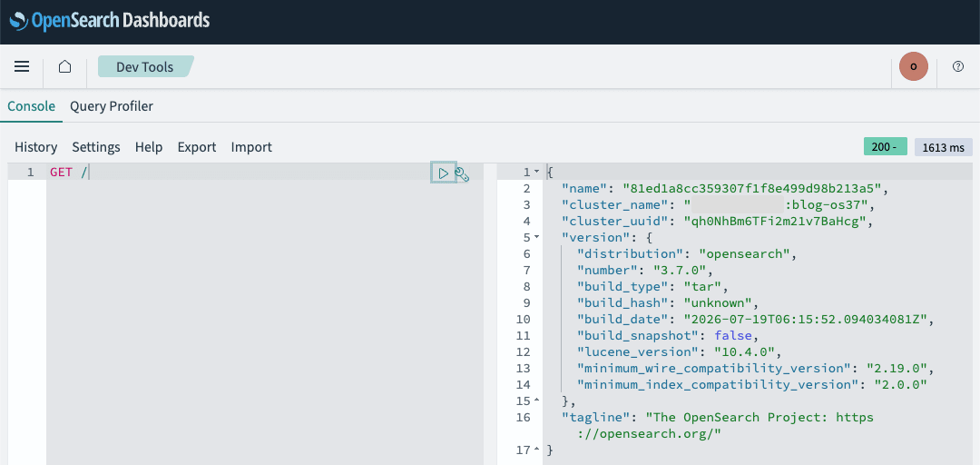Viewport: 980px width, 465px height.
Task: Send request with the play icon
Action: click(x=444, y=173)
